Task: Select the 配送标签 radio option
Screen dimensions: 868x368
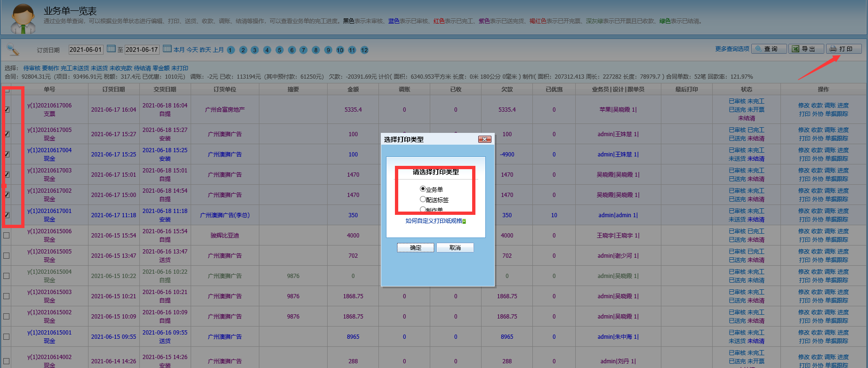Action: click(x=423, y=199)
